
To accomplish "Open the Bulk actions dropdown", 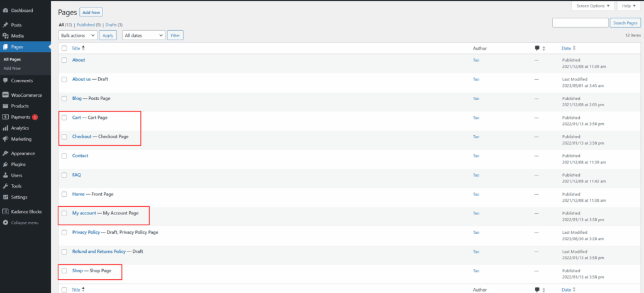I will click(x=77, y=35).
